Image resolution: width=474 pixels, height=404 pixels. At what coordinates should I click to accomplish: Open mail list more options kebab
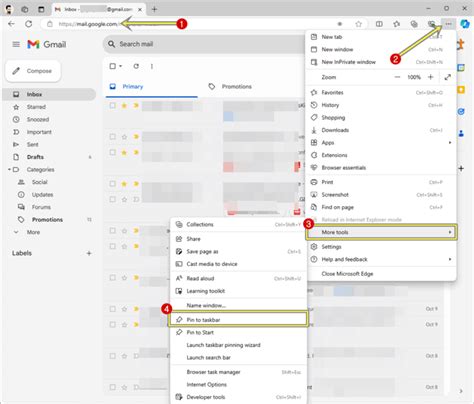pyautogui.click(x=152, y=66)
